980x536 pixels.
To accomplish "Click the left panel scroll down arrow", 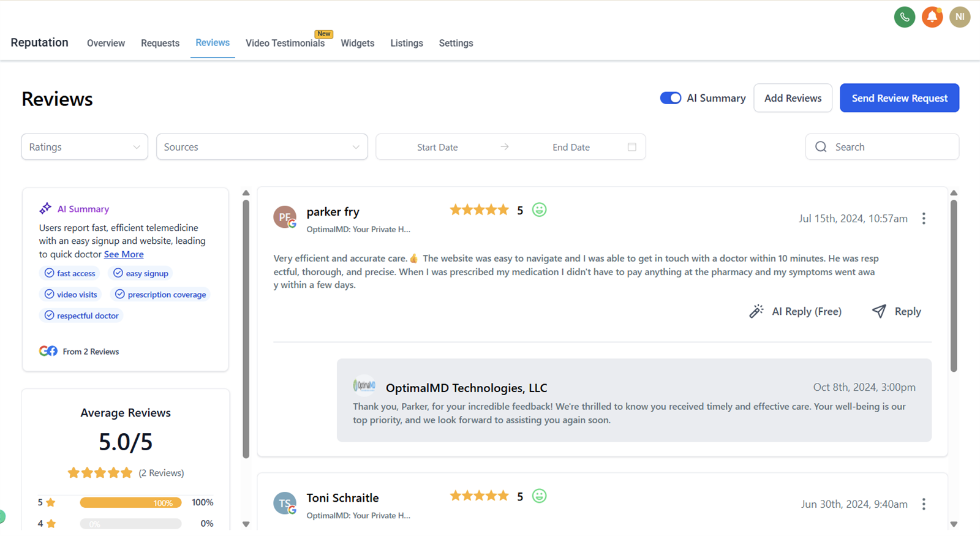I will (246, 524).
